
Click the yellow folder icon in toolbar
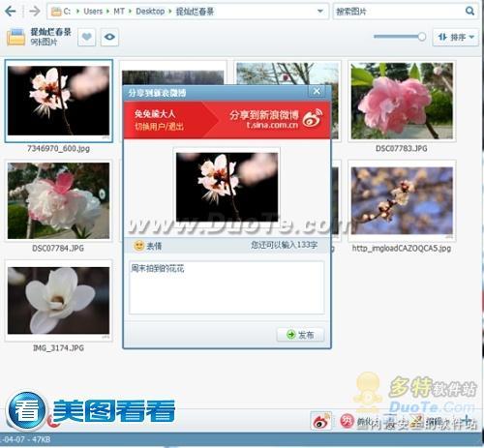click(x=15, y=37)
